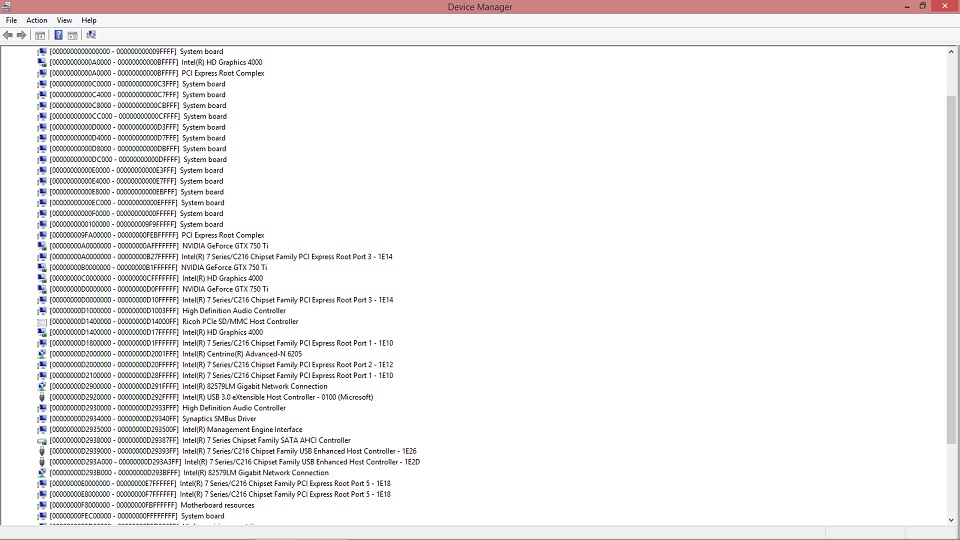Viewport: 960px width, 540px height.
Task: Click the icon of the High Definition Audio row at D1000000
Action: [x=42, y=311]
